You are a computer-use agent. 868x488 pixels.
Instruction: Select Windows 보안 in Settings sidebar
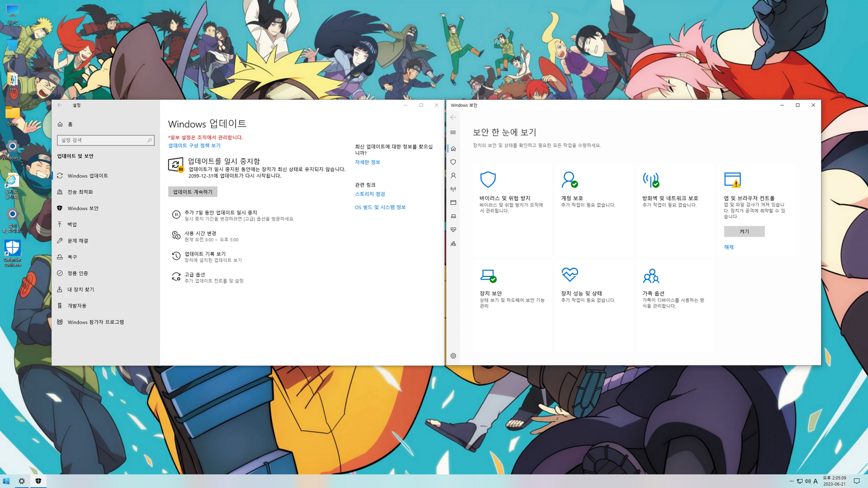(106, 208)
